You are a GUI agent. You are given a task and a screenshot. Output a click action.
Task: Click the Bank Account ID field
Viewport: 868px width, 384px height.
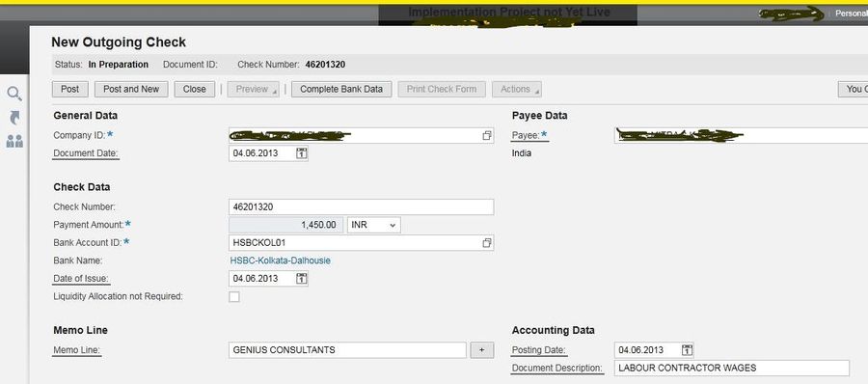[361, 243]
